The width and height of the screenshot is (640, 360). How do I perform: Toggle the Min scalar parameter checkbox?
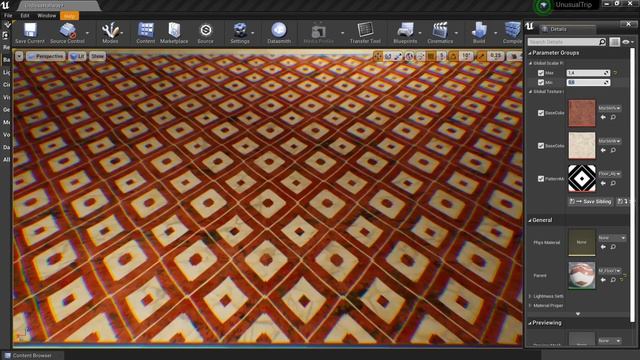coord(541,82)
